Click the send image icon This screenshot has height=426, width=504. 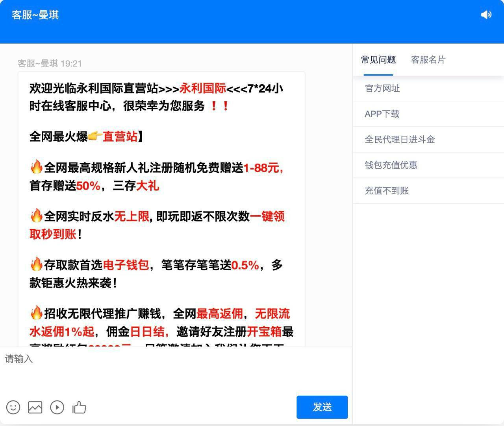pyautogui.click(x=35, y=407)
